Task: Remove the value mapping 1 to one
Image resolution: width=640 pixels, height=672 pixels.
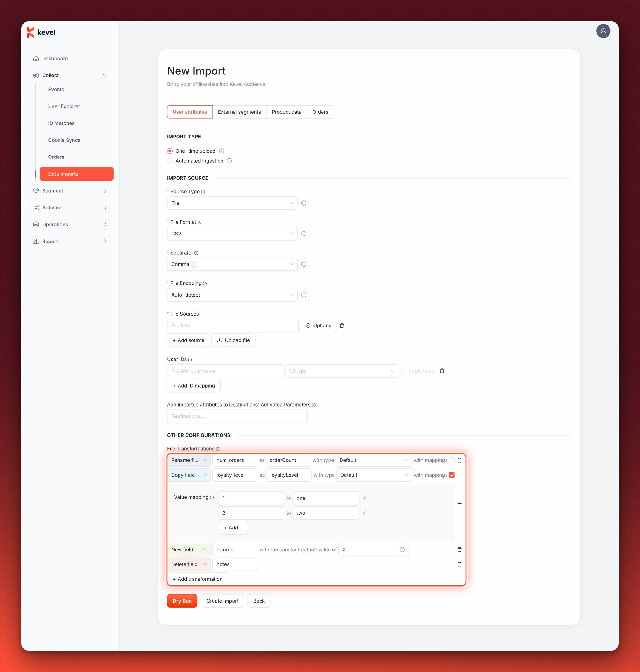Action: [x=364, y=498]
